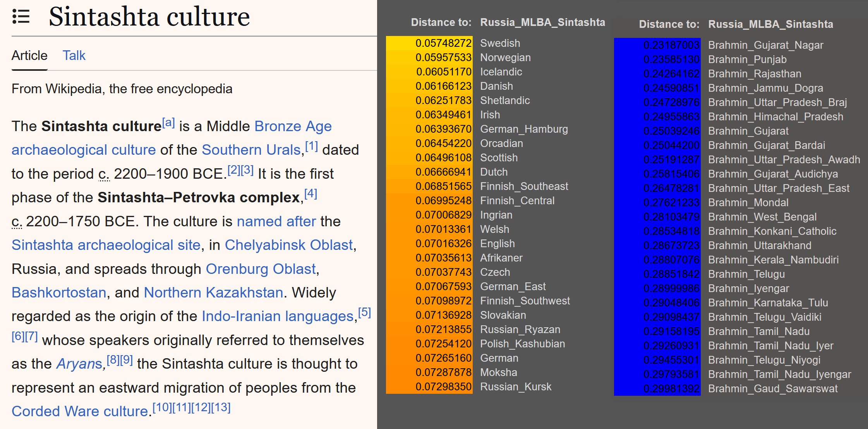
Task: Open the Southern Urals link
Action: [251, 150]
